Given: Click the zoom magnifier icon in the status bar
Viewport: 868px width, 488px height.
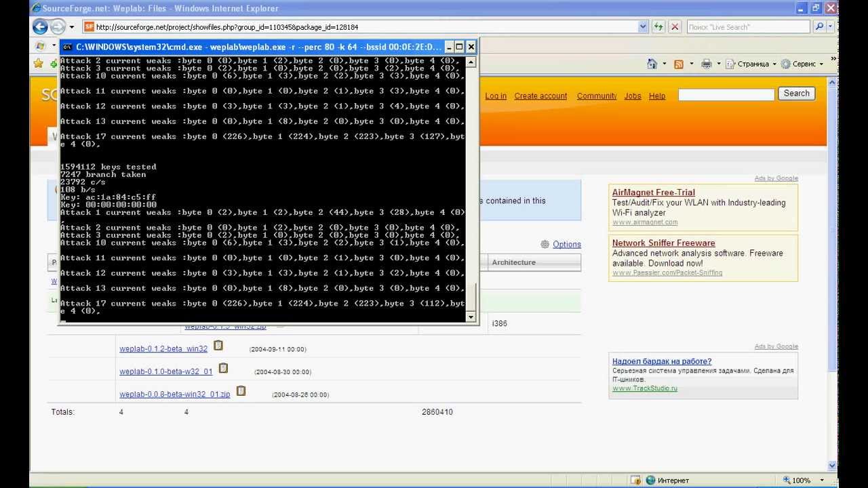Looking at the screenshot, I should tap(787, 480).
